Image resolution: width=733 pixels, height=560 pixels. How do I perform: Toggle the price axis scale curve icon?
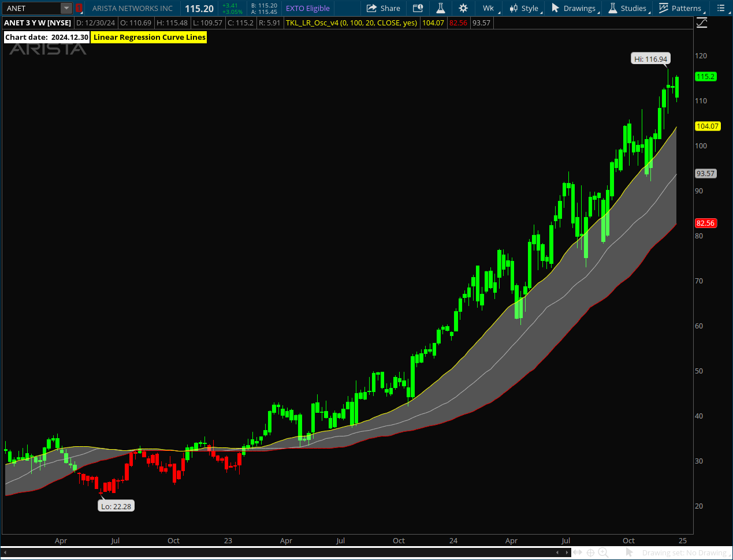702,23
